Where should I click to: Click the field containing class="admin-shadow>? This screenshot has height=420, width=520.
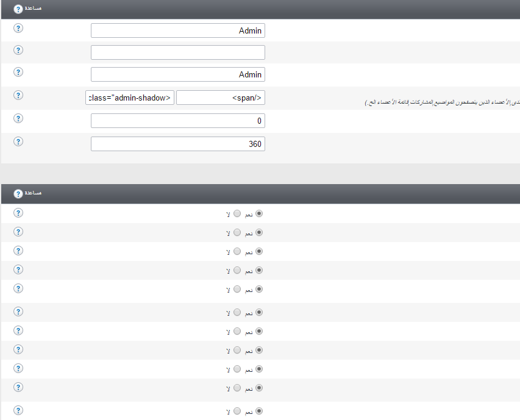(130, 98)
